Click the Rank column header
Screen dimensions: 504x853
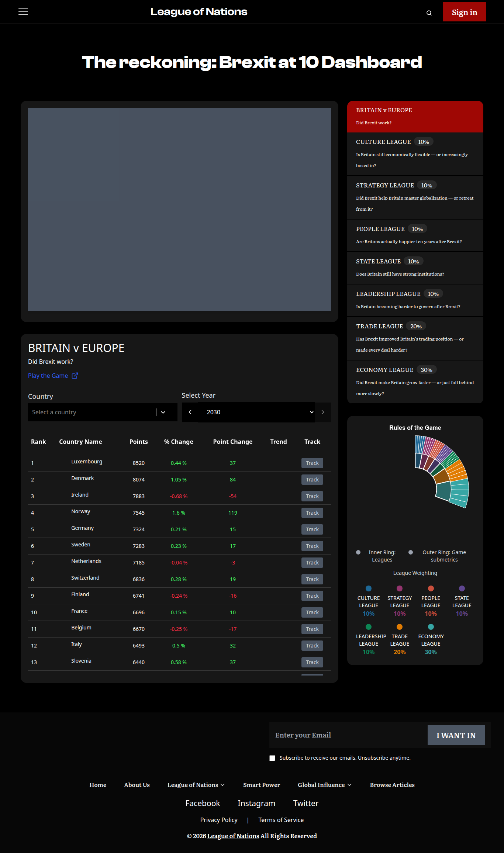click(38, 442)
